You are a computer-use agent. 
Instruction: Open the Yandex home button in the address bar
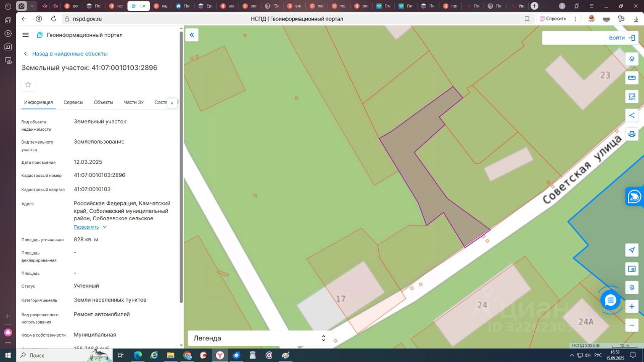(x=39, y=19)
